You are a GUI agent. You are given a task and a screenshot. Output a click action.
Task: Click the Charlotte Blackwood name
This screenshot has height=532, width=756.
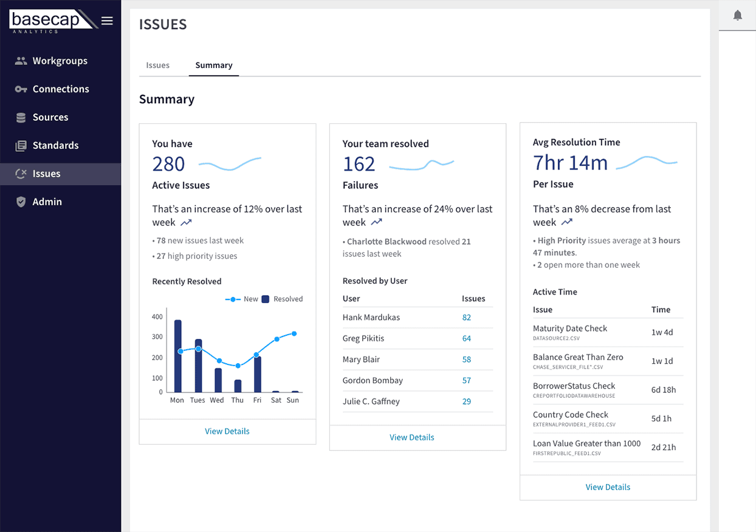pyautogui.click(x=387, y=242)
